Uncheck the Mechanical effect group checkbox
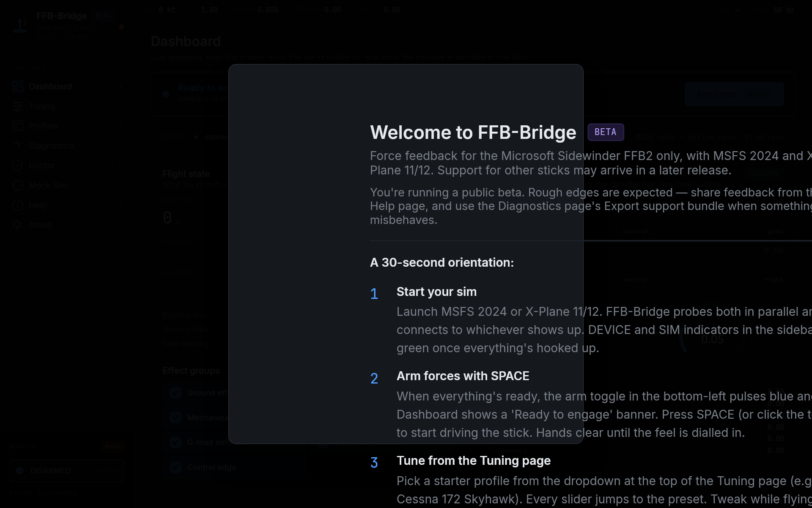Screen dimensions: 812x508 tap(176, 417)
